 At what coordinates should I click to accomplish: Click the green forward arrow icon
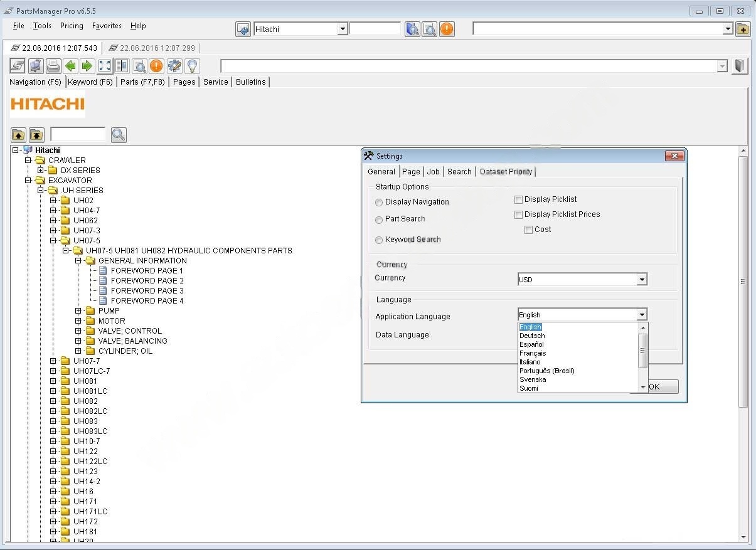click(x=87, y=66)
